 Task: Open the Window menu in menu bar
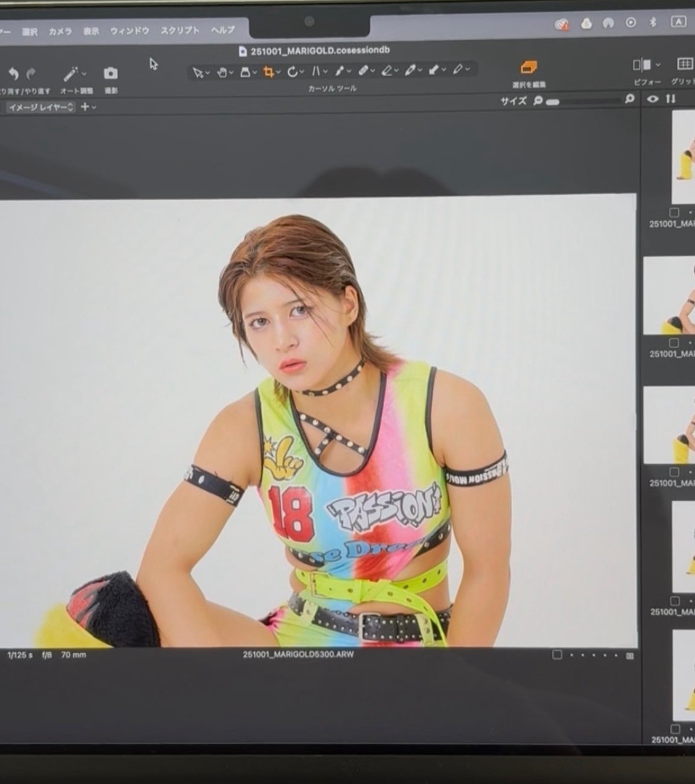[x=129, y=31]
